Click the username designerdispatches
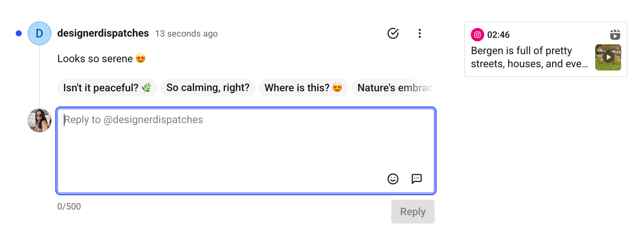This screenshot has width=644, height=239. pos(103,33)
